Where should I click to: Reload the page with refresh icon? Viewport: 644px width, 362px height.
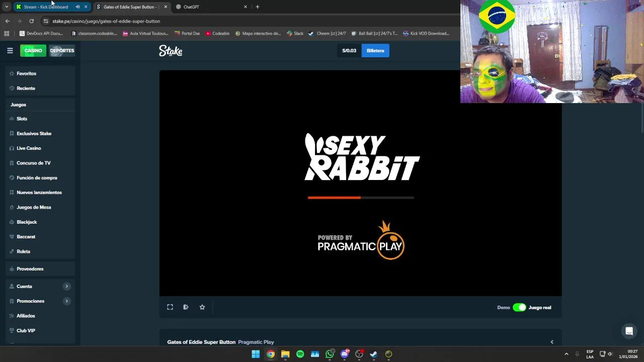31,21
